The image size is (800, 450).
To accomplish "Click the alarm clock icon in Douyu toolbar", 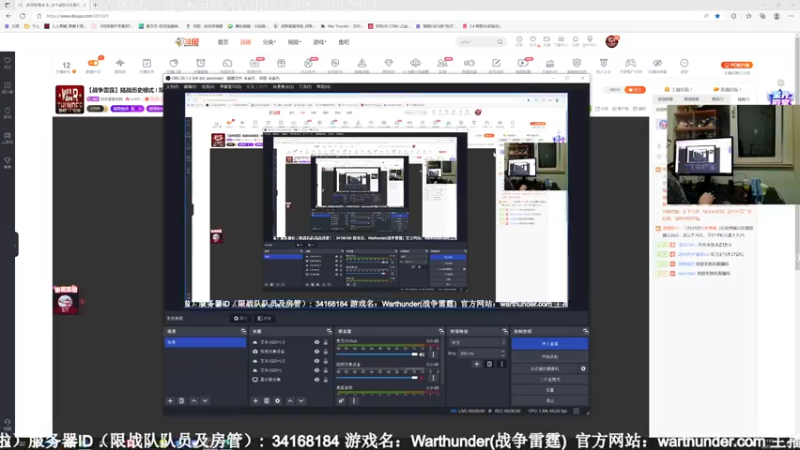I will pos(201,63).
